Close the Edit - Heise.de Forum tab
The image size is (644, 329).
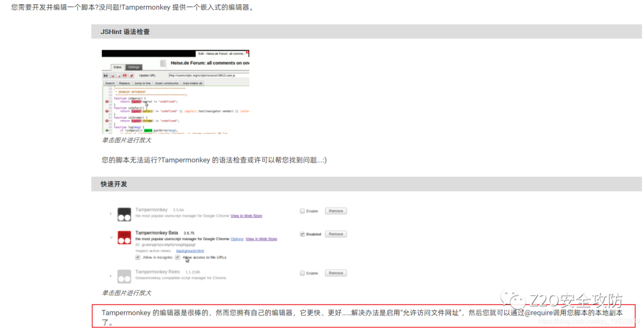pos(247,52)
